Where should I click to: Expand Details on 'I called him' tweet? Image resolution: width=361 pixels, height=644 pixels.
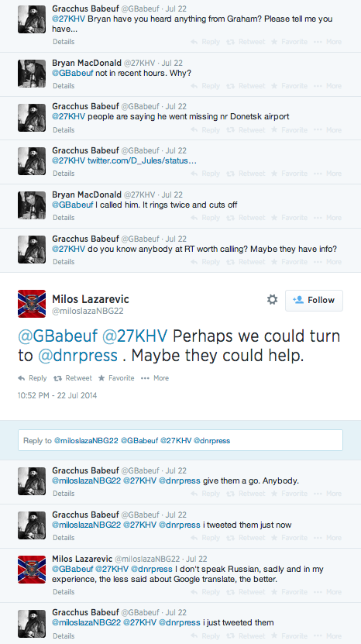coord(64,217)
